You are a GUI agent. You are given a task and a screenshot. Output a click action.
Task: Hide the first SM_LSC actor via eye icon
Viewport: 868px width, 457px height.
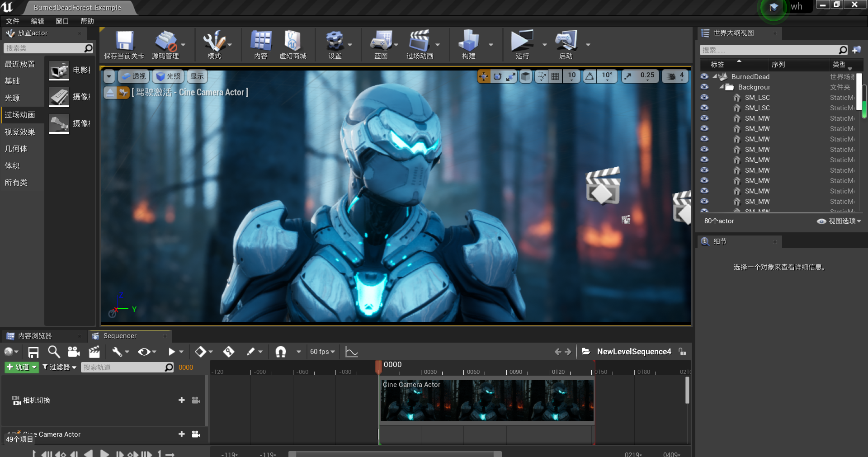pos(704,98)
